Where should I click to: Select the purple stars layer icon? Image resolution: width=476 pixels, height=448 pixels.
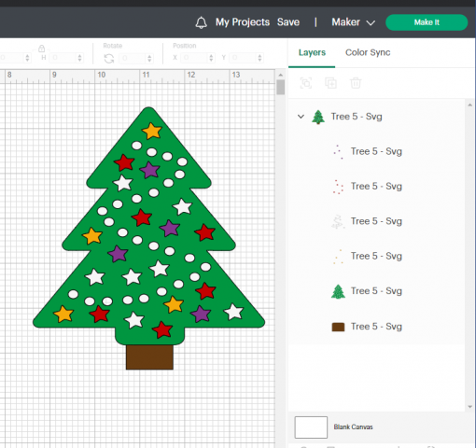(338, 152)
